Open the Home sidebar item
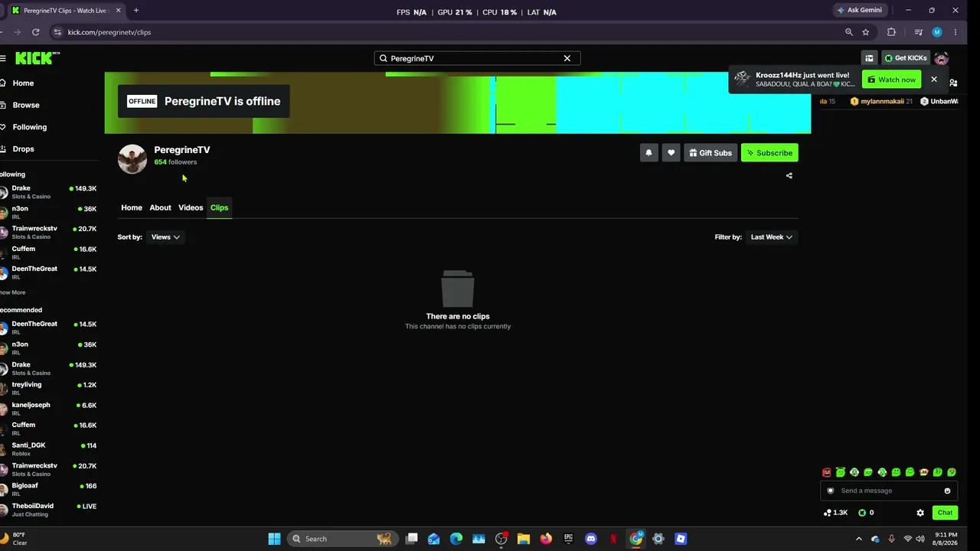The height and width of the screenshot is (551, 980). (23, 83)
